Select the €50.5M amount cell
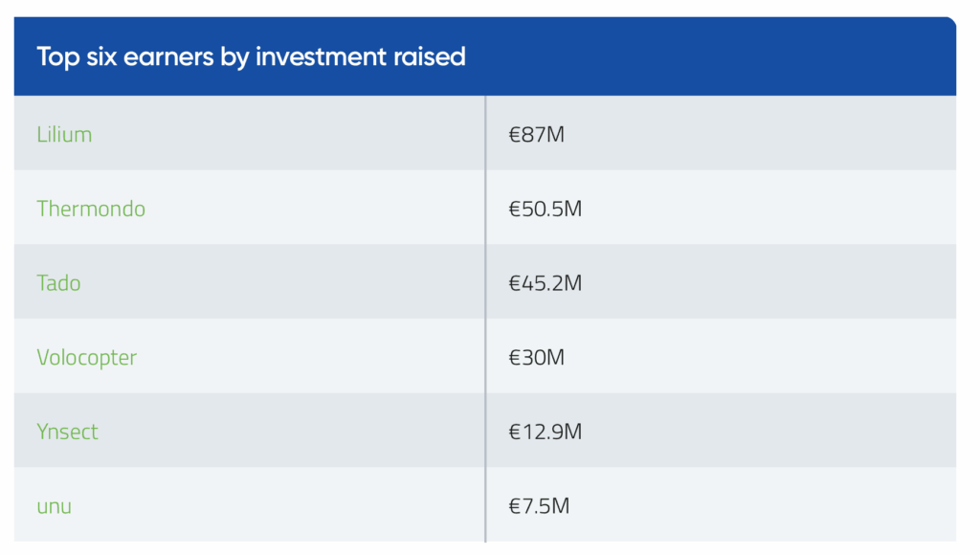 click(x=545, y=209)
